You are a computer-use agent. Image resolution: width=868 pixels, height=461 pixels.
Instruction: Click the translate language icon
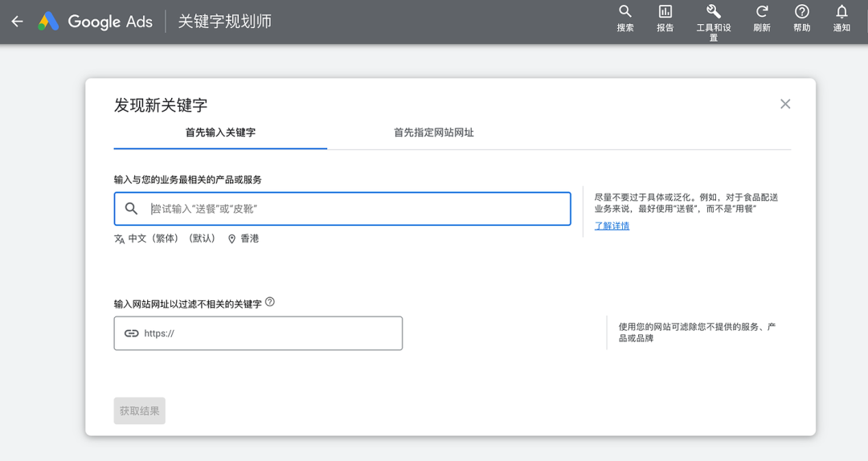tap(119, 239)
